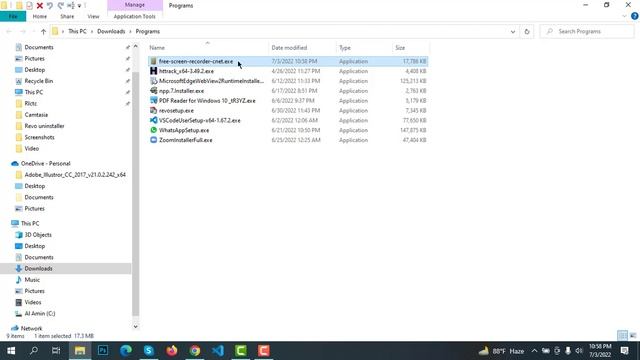Refresh the Programs folder
640x360 pixels.
(x=527, y=31)
